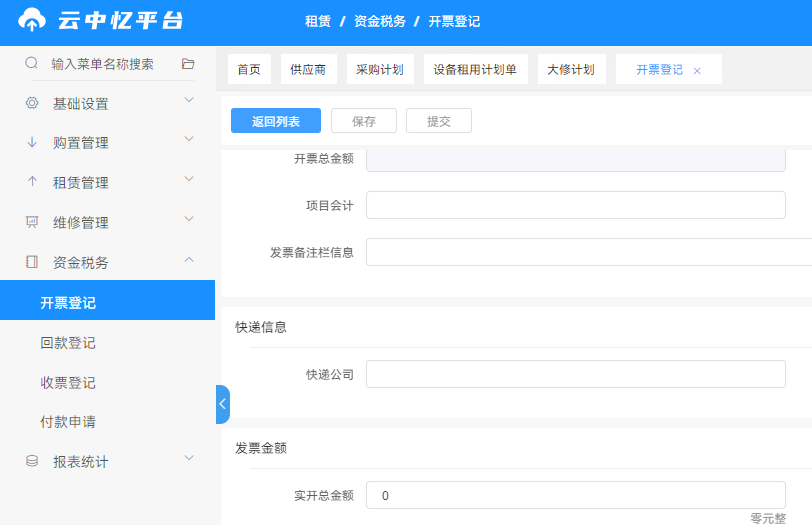
Task: Click the 租赁管理 menu label
Action: pyautogui.click(x=81, y=183)
